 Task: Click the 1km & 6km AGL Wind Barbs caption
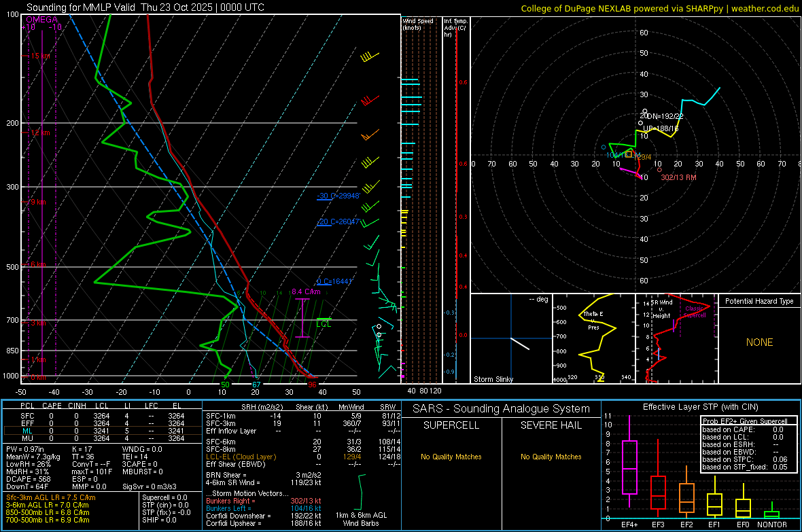[x=361, y=519]
